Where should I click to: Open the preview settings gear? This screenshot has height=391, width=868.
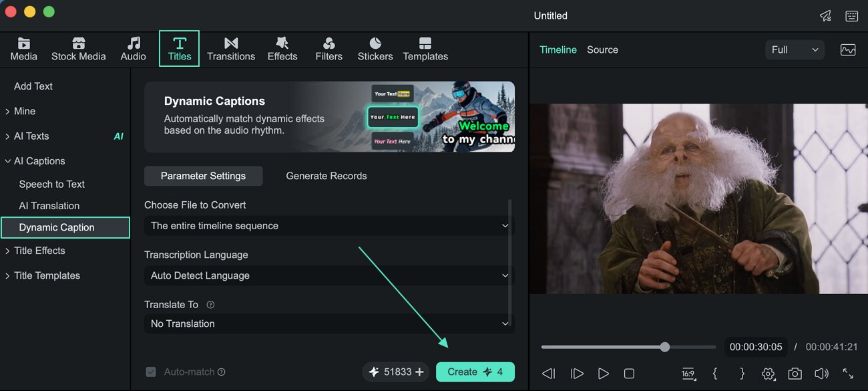tap(768, 374)
